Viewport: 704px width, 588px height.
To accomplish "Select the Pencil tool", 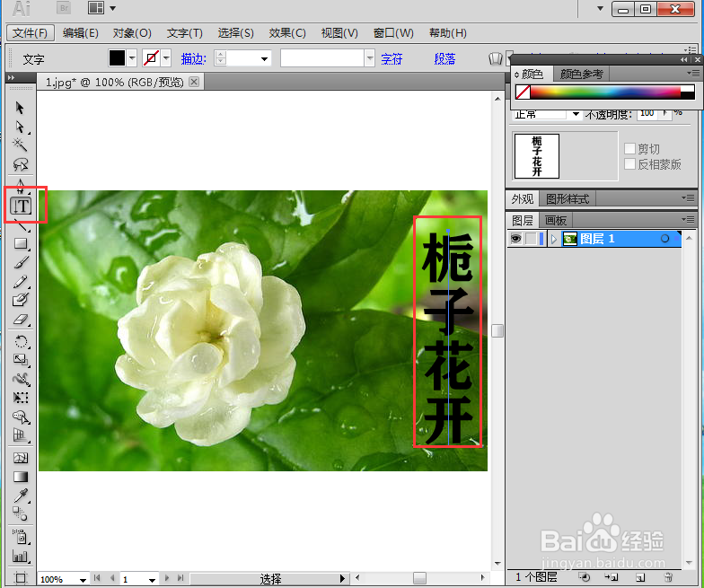I will click(x=21, y=282).
